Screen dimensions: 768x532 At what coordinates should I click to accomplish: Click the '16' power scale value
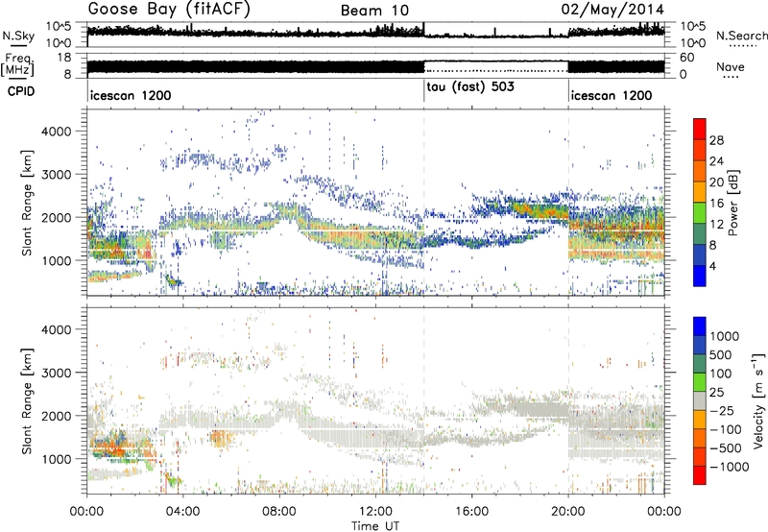tap(716, 204)
